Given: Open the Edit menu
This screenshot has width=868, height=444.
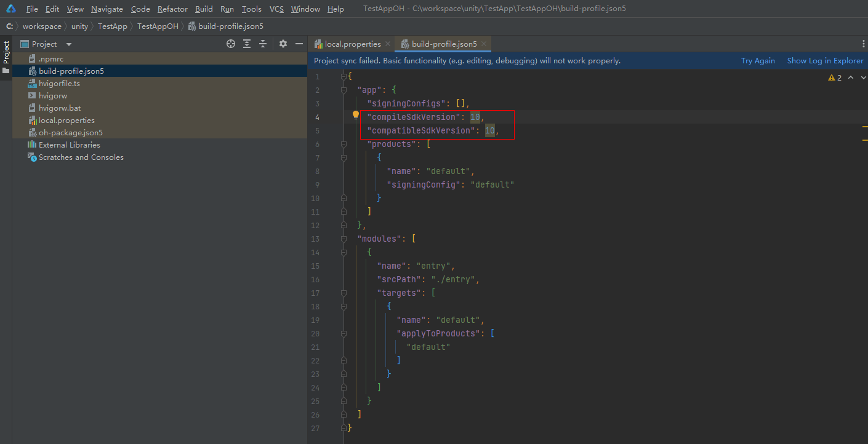Looking at the screenshot, I should pyautogui.click(x=52, y=9).
